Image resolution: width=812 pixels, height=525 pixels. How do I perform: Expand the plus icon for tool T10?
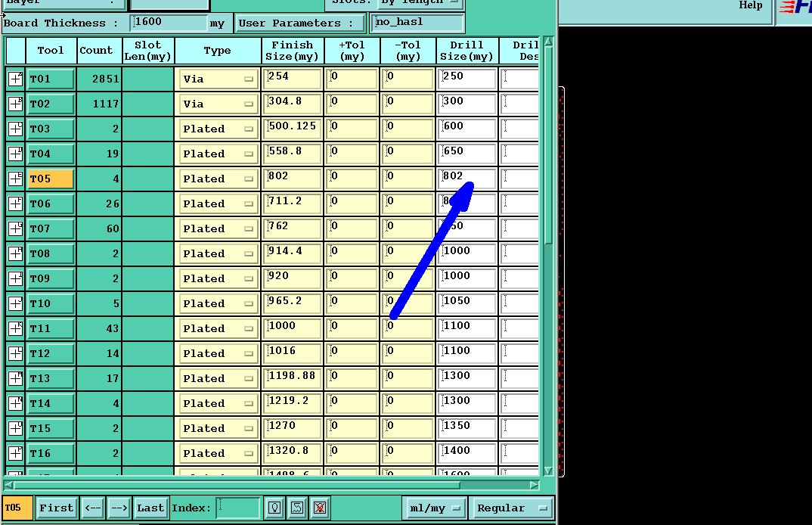[x=15, y=303]
